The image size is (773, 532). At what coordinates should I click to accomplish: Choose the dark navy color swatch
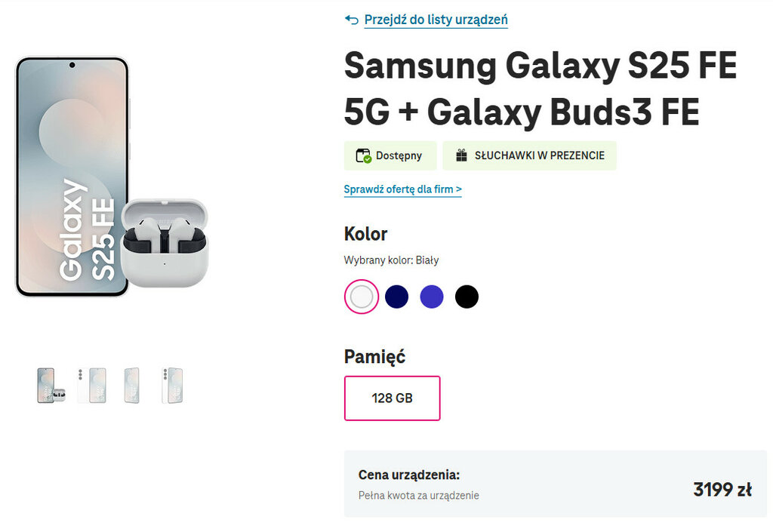point(396,297)
